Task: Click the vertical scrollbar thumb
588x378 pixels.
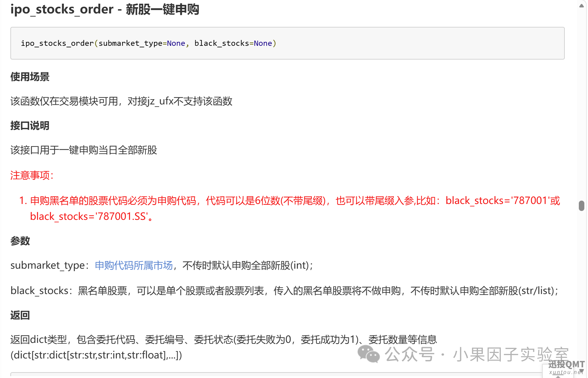Action: coord(581,205)
